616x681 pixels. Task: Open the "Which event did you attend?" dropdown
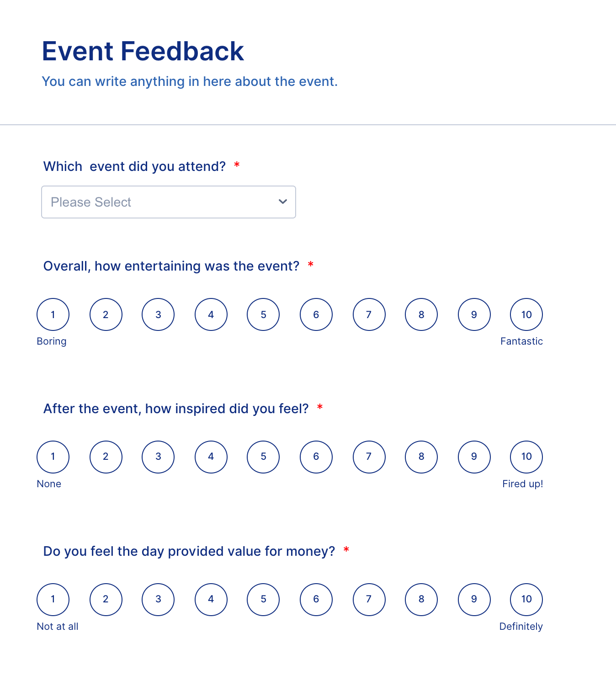click(x=169, y=202)
